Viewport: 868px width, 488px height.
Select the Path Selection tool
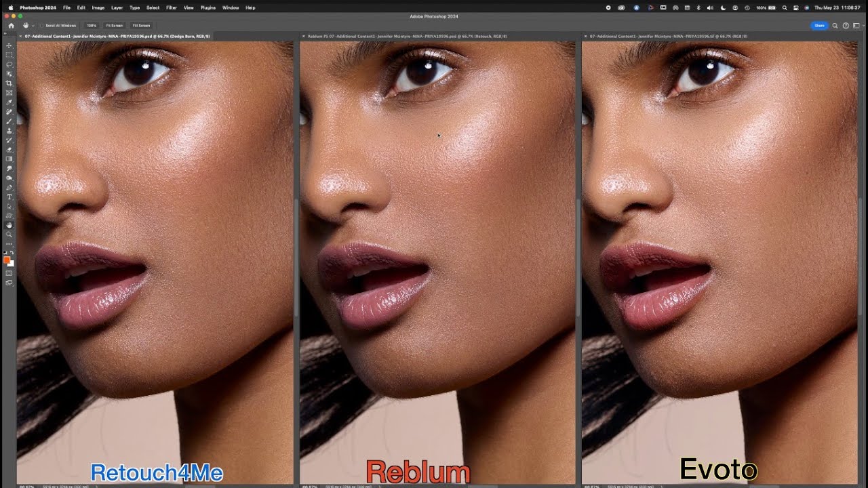point(9,207)
